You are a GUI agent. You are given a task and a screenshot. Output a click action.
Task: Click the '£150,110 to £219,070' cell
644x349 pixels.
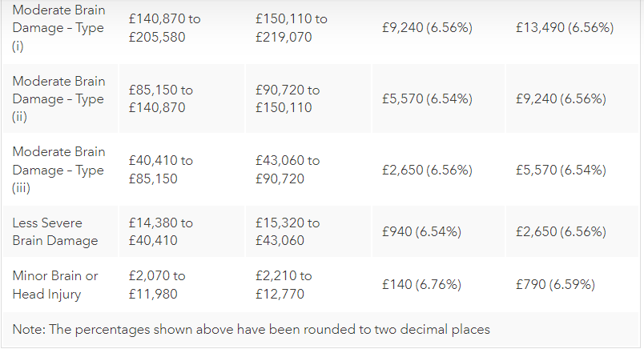click(291, 27)
